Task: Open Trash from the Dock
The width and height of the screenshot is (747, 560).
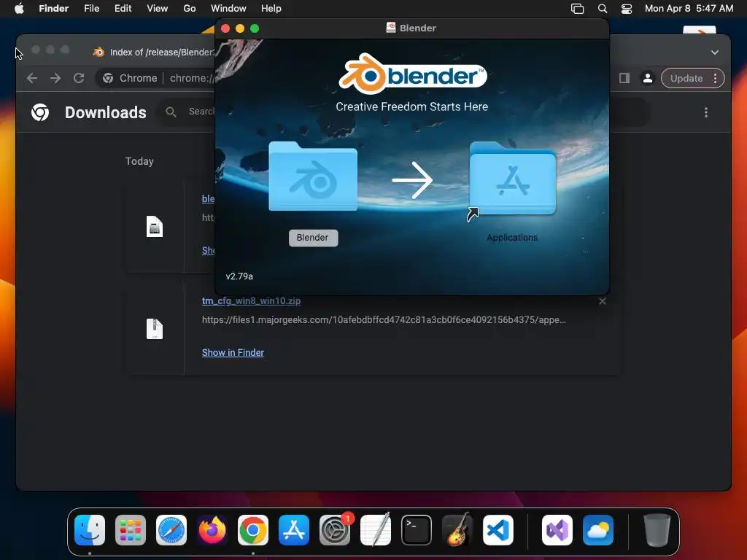Action: pos(657,530)
